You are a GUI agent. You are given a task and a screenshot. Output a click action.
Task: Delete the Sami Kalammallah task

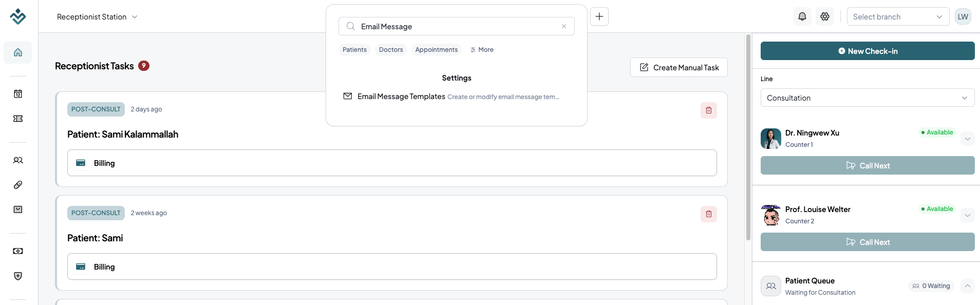[709, 110]
